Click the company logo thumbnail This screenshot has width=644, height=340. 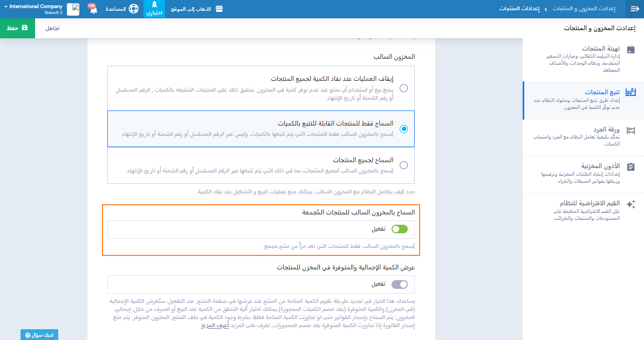73,9
